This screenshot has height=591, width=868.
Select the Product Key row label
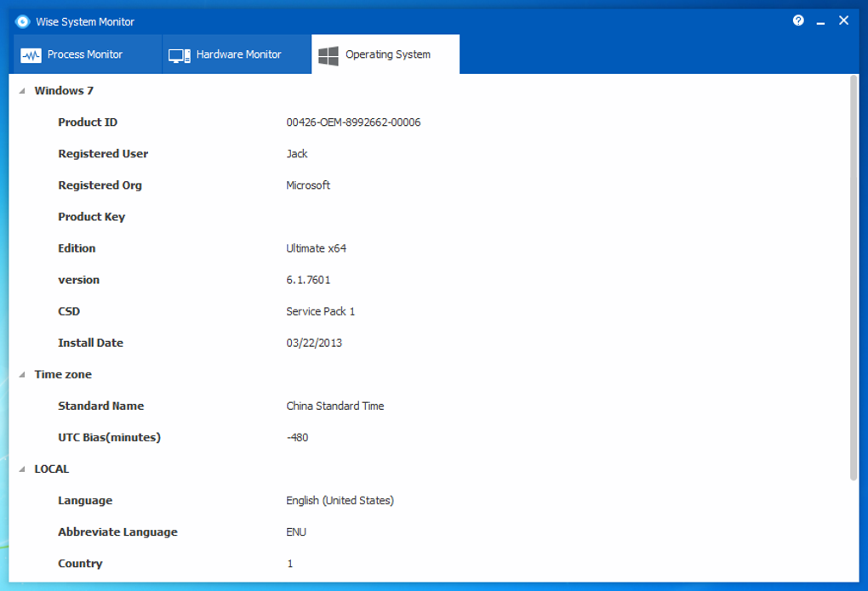pos(91,217)
